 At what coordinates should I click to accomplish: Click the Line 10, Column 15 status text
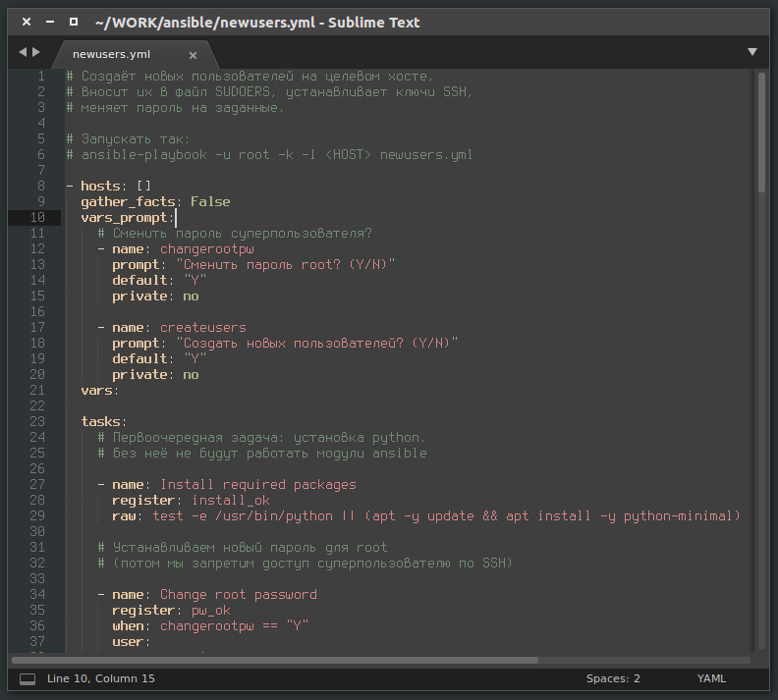(100, 678)
